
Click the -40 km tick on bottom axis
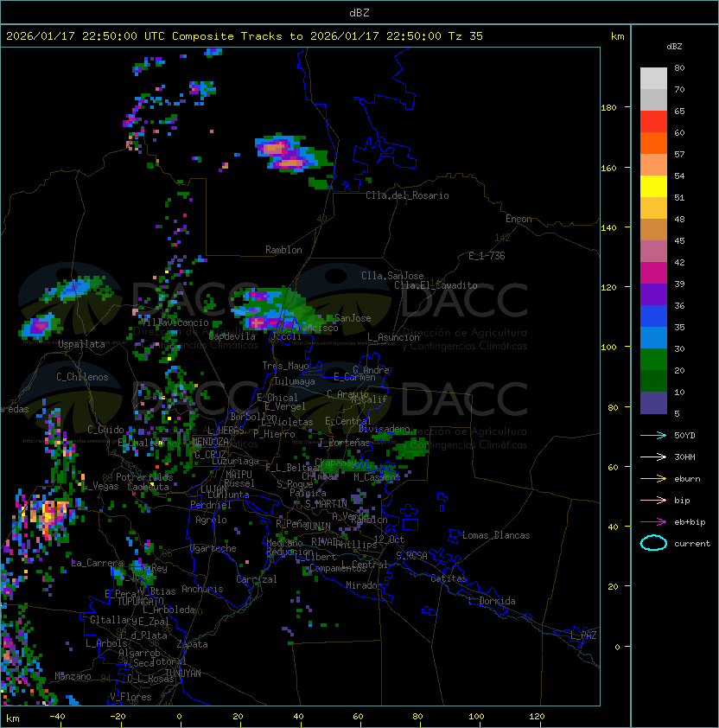coord(57,717)
